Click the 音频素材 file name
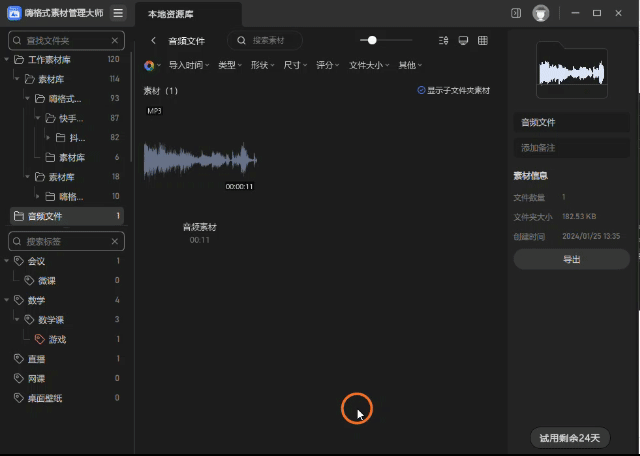The height and width of the screenshot is (456, 640). tap(200, 227)
